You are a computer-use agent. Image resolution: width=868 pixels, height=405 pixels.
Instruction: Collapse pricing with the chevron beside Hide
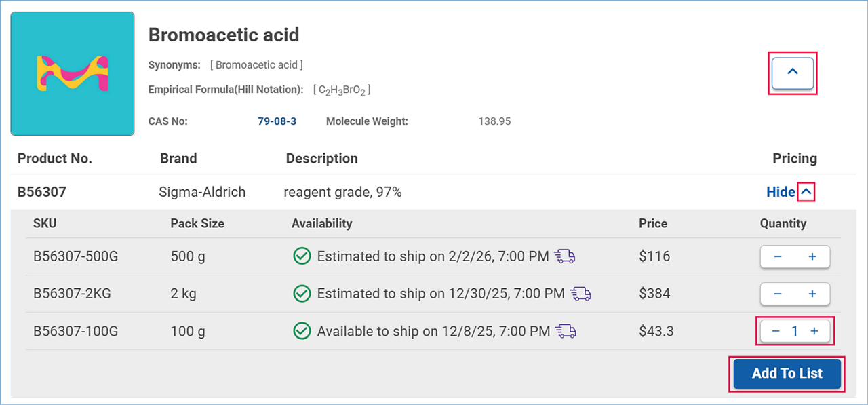tap(806, 192)
